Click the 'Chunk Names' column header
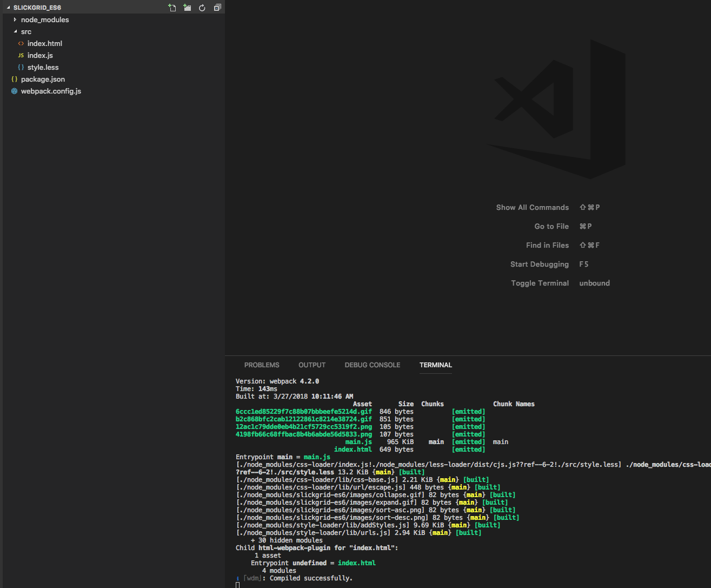The height and width of the screenshot is (588, 711). pyautogui.click(x=514, y=404)
